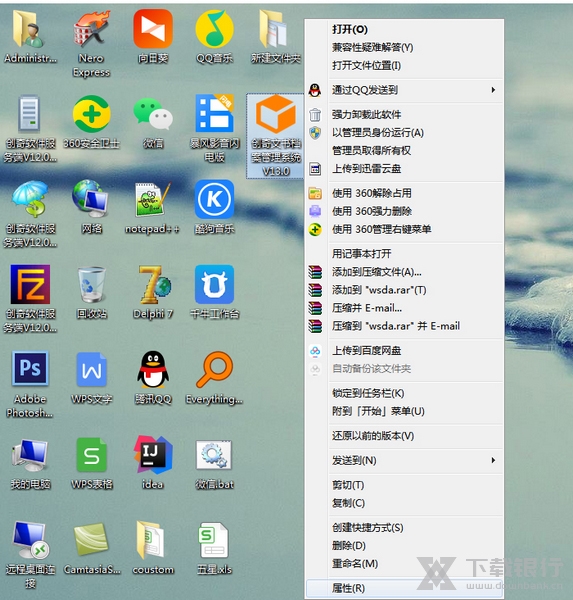
Task: Choose 用记事本打开 menu entry
Action: coord(404,253)
